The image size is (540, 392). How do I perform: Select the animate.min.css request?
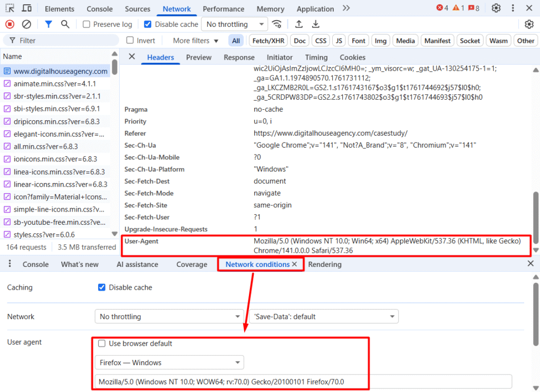tap(55, 83)
